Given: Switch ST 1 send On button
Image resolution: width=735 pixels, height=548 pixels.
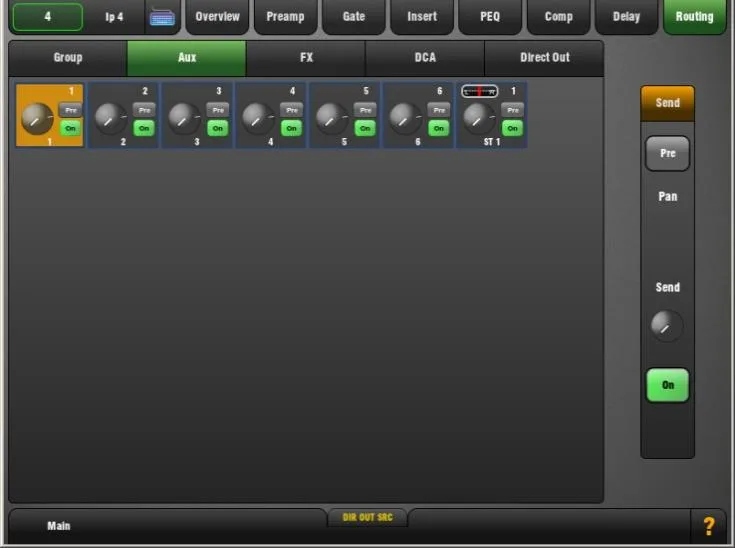Looking at the screenshot, I should pos(513,128).
